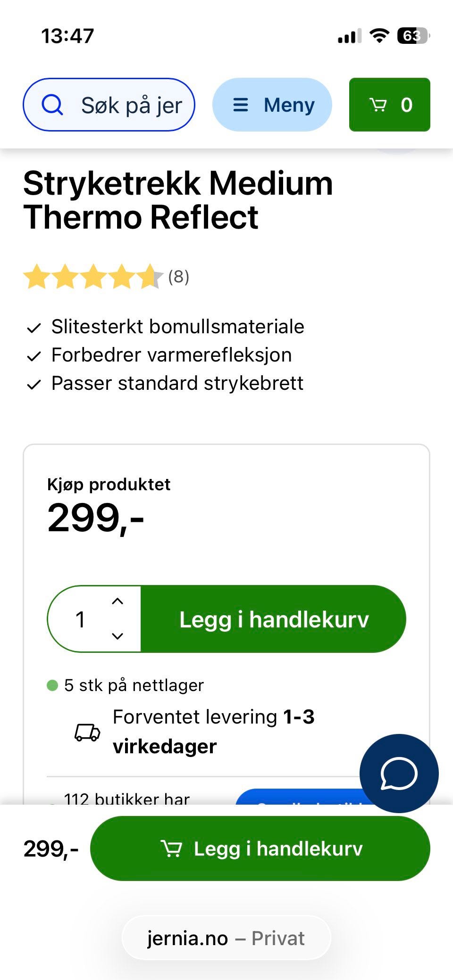Click the star rating row
This screenshot has width=453, height=980.
tap(92, 277)
